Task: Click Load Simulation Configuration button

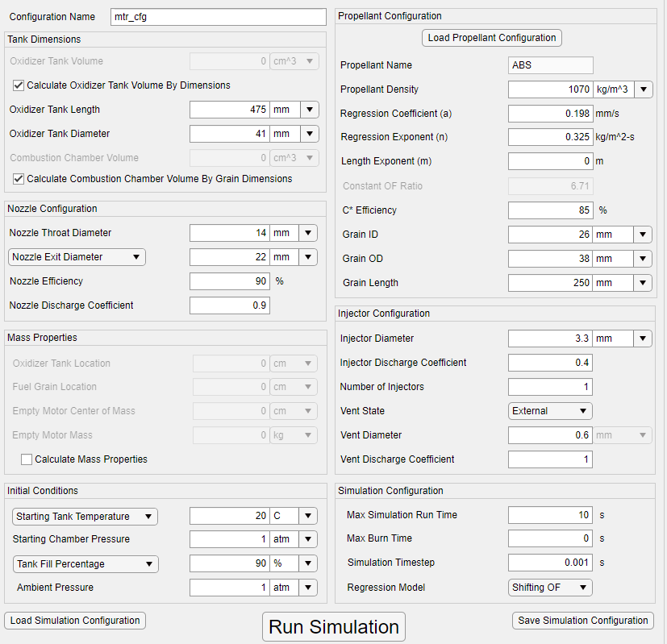Action: (x=75, y=621)
